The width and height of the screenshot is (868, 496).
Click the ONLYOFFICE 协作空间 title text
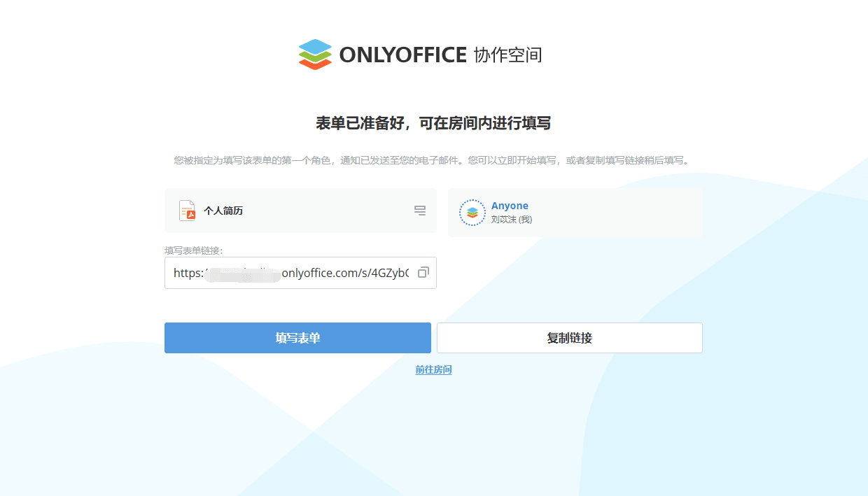click(441, 55)
